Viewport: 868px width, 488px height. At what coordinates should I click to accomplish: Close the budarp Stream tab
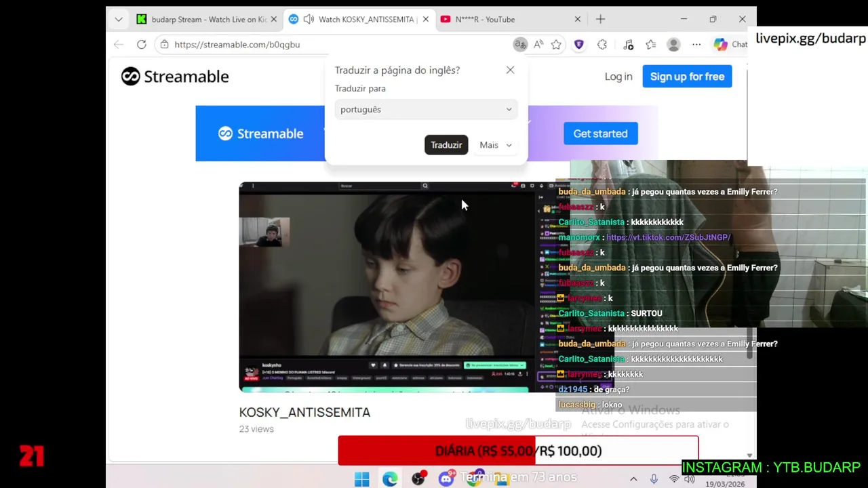pos(274,20)
